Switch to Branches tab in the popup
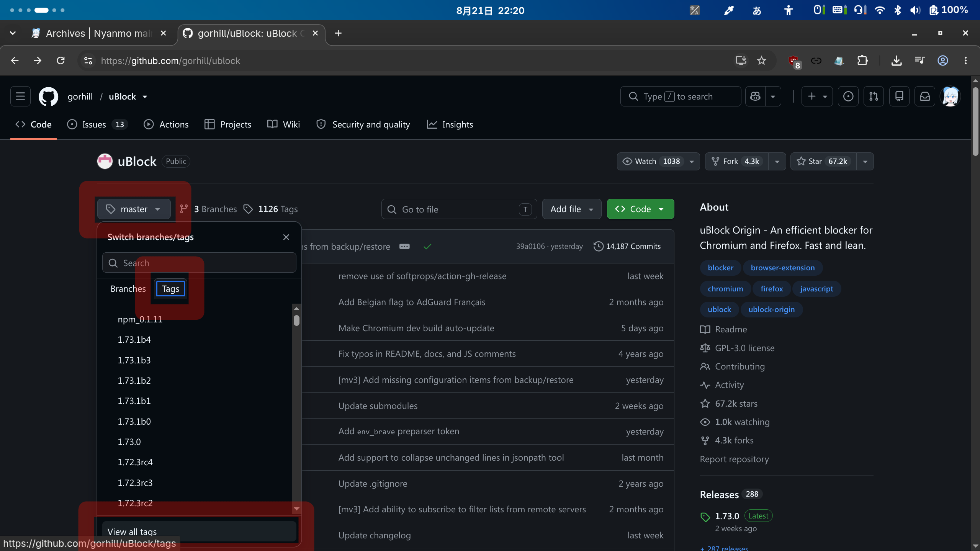 pyautogui.click(x=128, y=289)
